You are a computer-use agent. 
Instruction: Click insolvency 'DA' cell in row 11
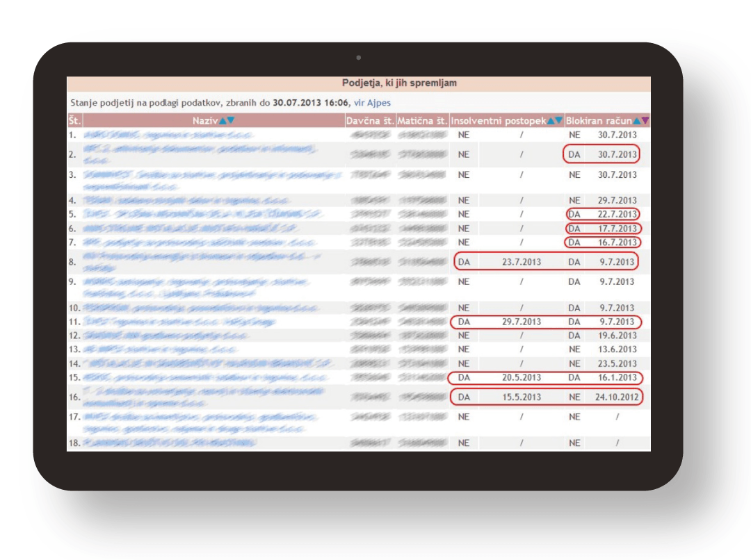click(x=464, y=322)
